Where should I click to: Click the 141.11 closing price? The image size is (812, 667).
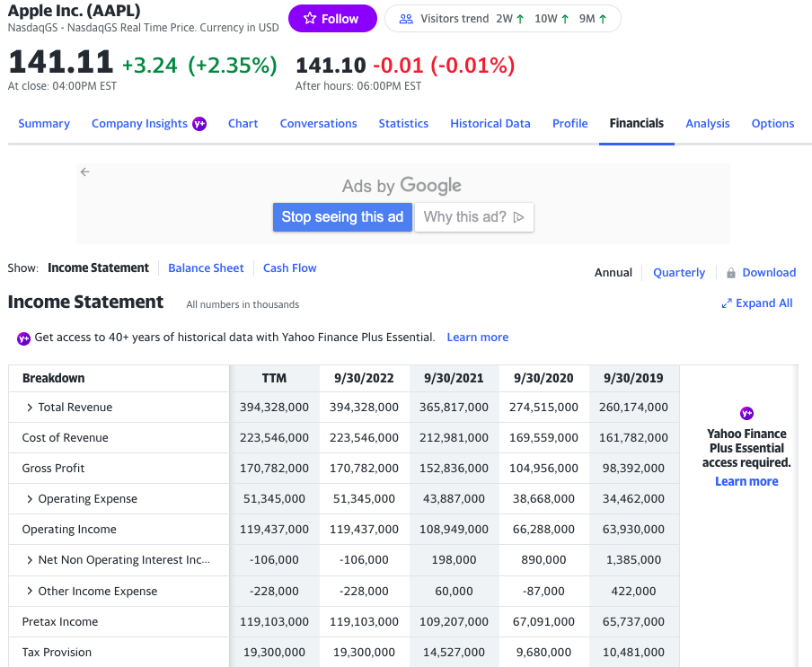point(60,62)
